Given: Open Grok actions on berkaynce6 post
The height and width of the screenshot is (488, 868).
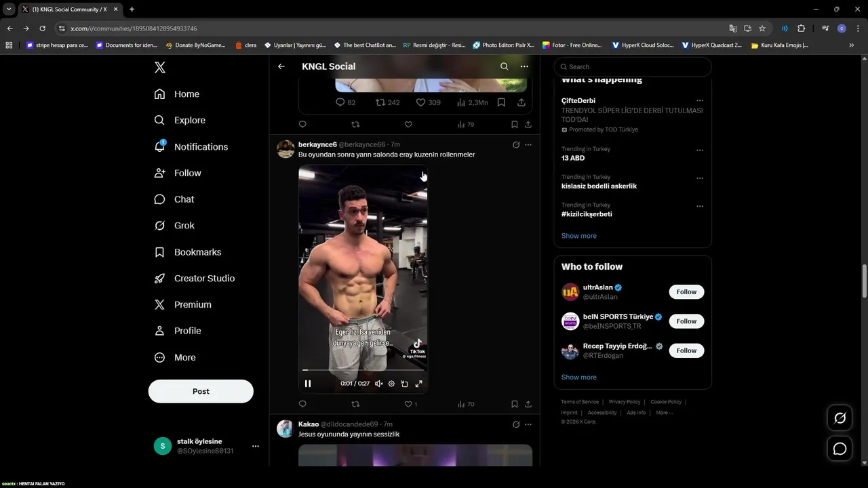Looking at the screenshot, I should click(516, 144).
